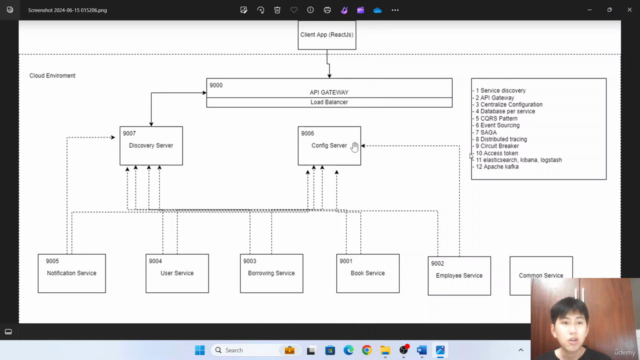
Task: Click the 1 Service discovery list line
Action: (500, 91)
